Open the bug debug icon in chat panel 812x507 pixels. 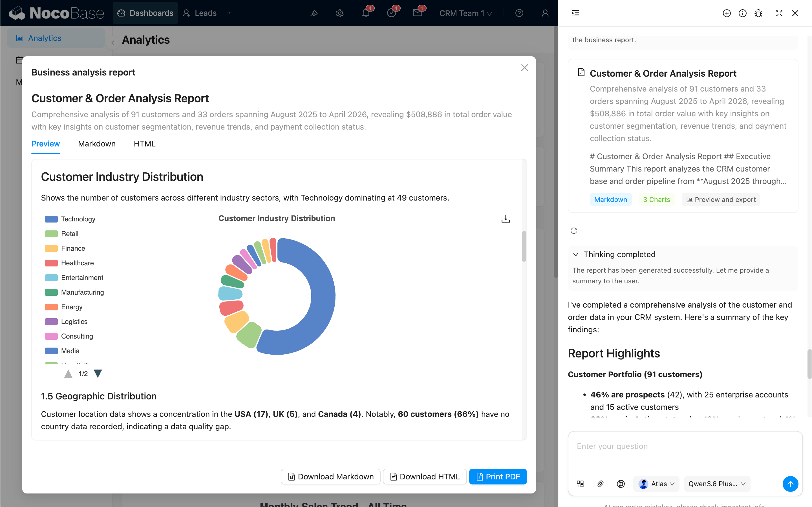[x=758, y=14]
